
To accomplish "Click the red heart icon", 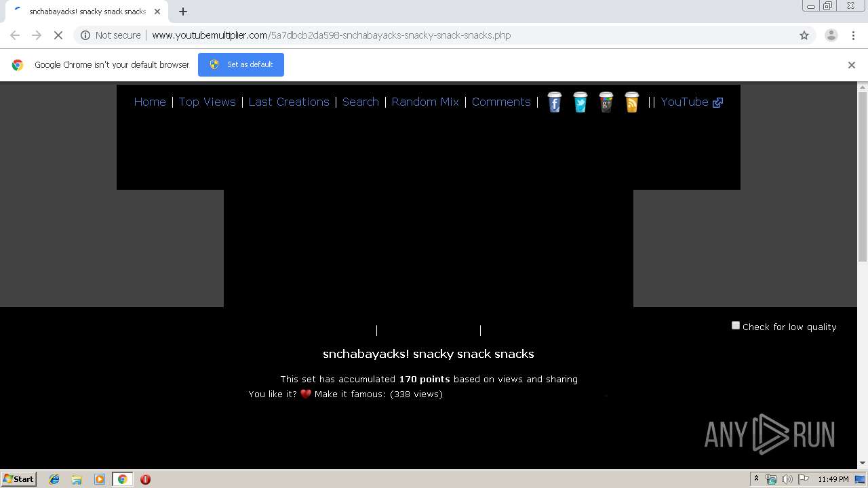I will 306,394.
